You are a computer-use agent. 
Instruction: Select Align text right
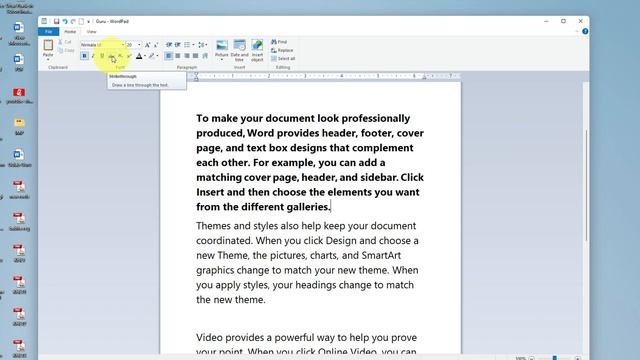(187, 56)
